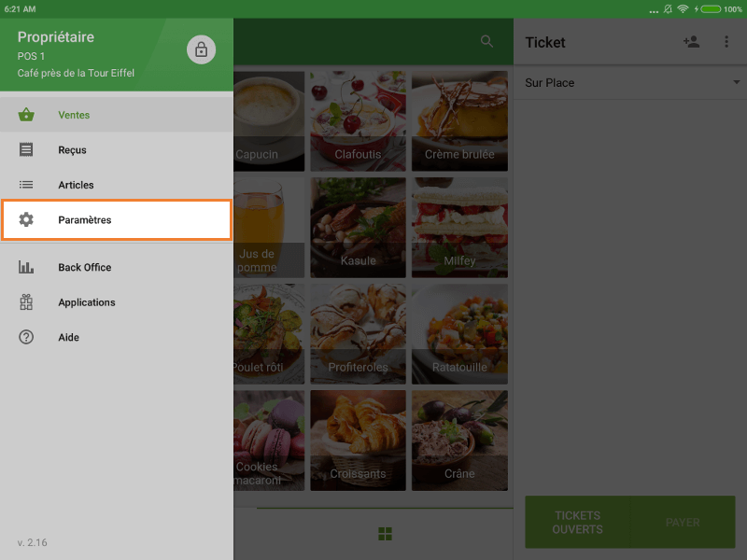Open the Reçus menu item

click(x=117, y=149)
